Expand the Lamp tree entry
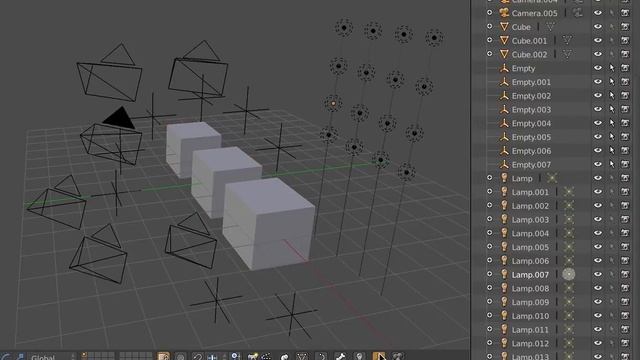 click(x=489, y=178)
